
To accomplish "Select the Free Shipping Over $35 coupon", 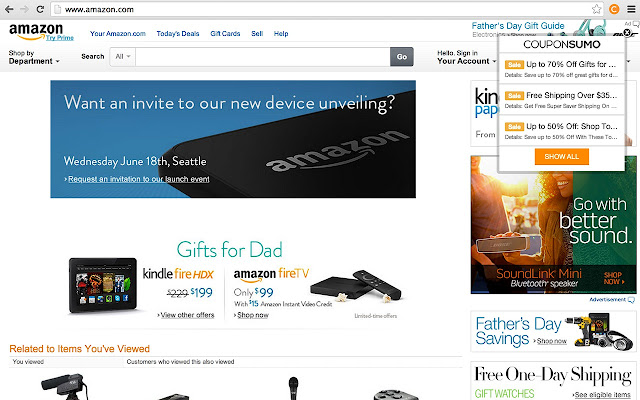I will tap(562, 100).
